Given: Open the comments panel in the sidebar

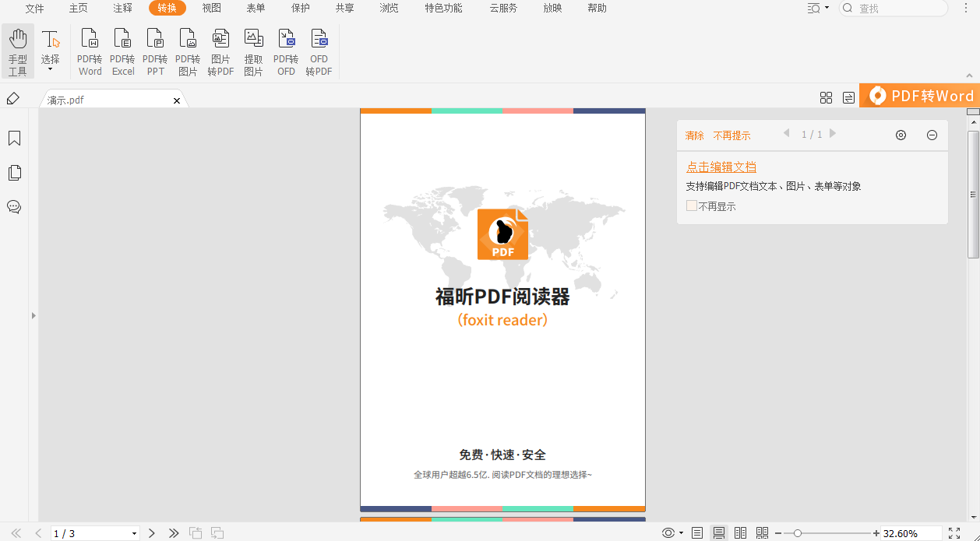Looking at the screenshot, I should [15, 207].
